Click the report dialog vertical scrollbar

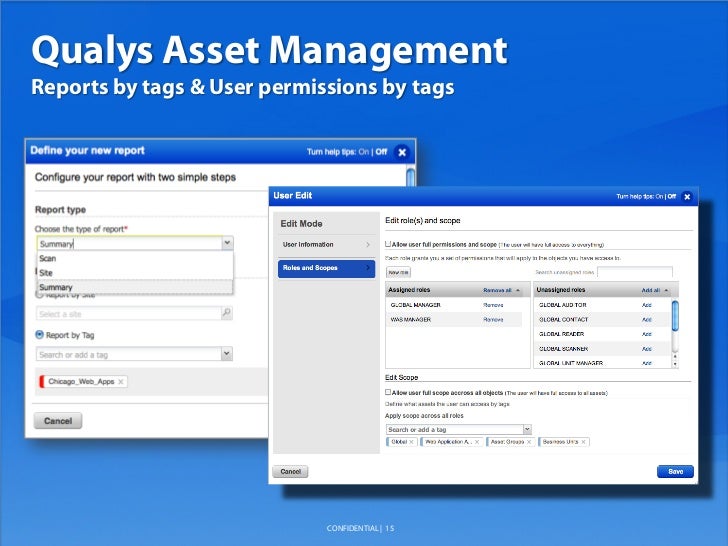pyautogui.click(x=410, y=177)
